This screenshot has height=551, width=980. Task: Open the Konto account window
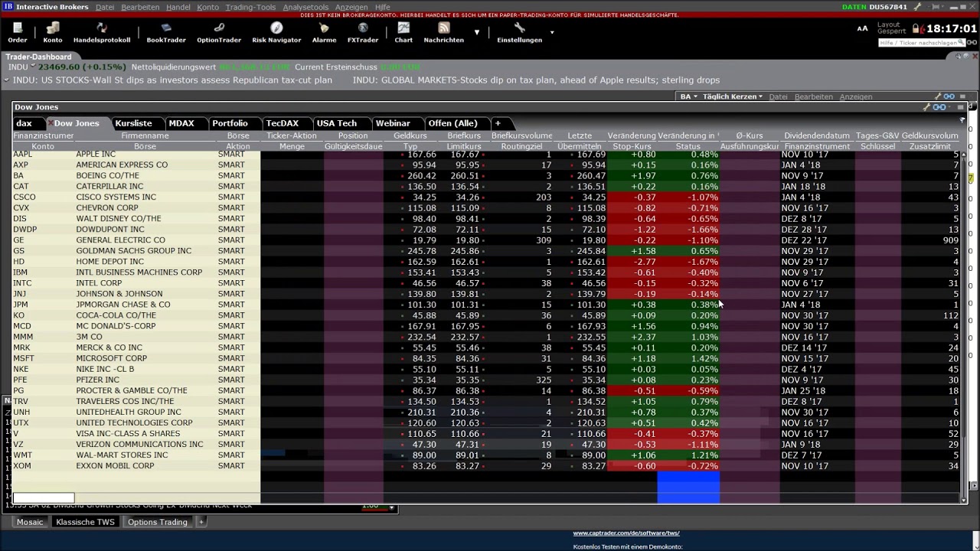[x=53, y=32]
